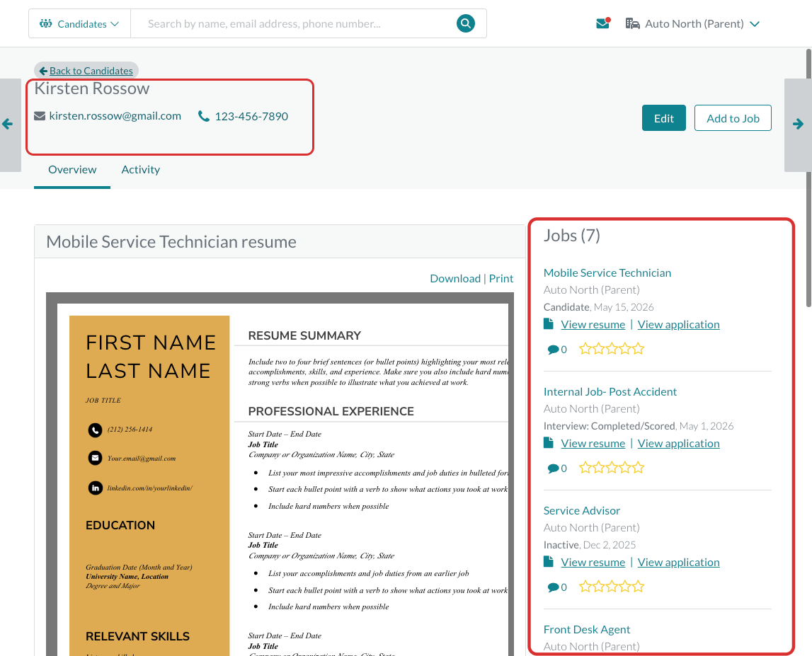Rate Mobile Service Technician with five stars

tap(638, 349)
